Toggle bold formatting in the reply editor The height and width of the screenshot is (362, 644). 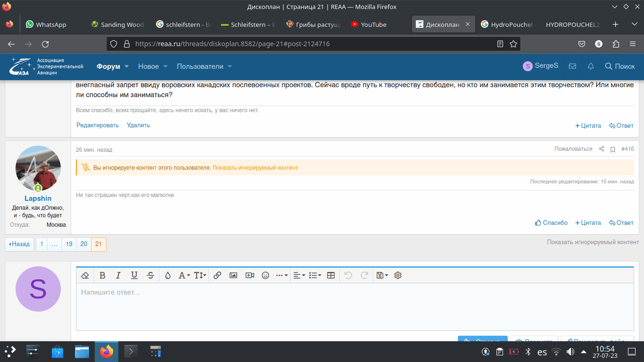103,275
